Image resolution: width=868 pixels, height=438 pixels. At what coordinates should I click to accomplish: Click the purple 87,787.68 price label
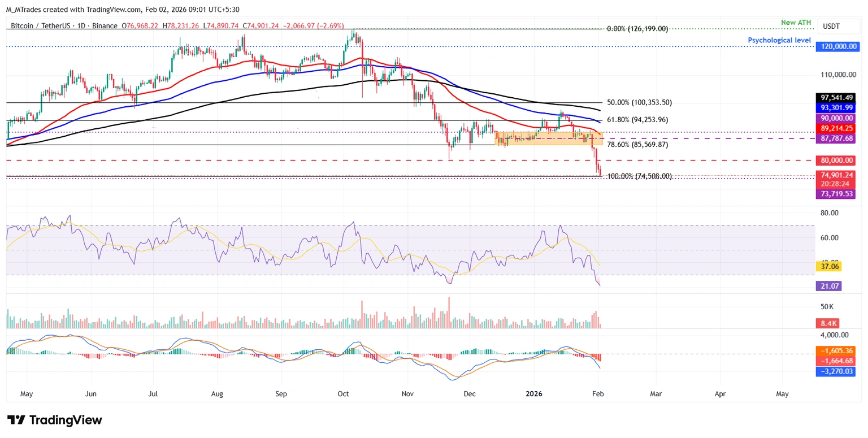[x=836, y=138]
